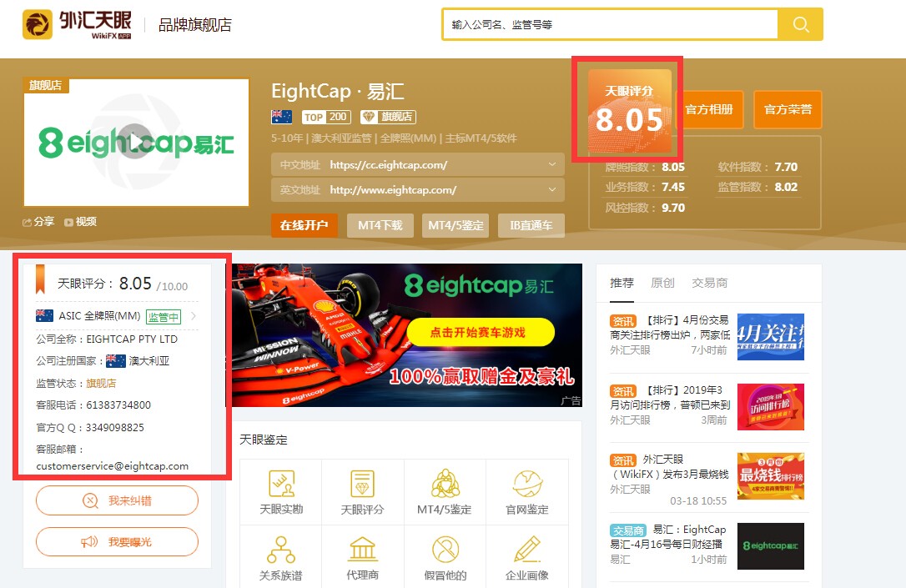Play the EightCap intro video
Image resolution: width=906 pixels, height=588 pixels.
click(x=136, y=142)
